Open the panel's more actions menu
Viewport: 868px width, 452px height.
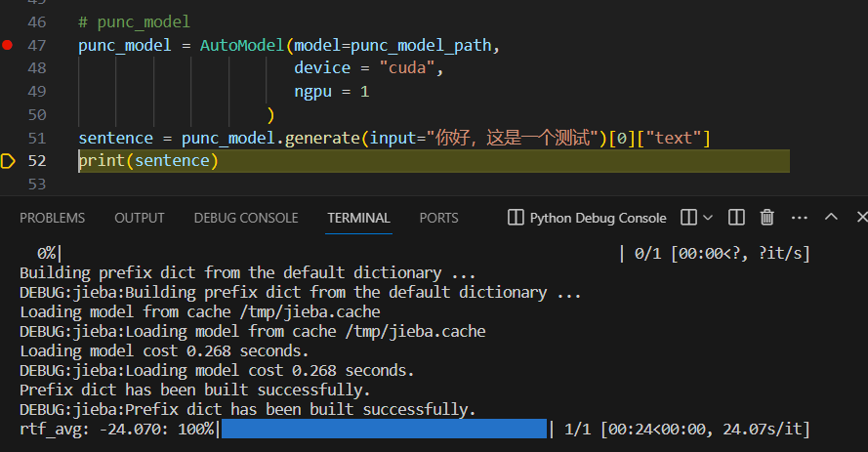coord(800,218)
